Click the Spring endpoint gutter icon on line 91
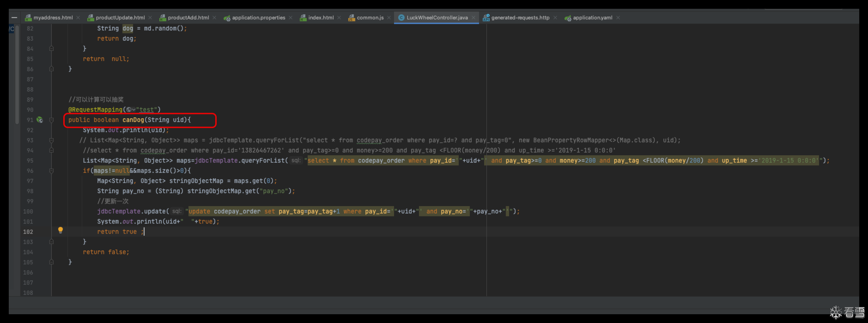Screen dimensions: 868x323 [40, 120]
